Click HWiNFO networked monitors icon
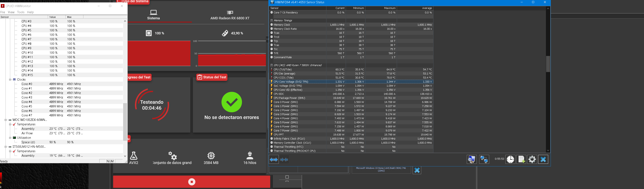 click(484, 159)
